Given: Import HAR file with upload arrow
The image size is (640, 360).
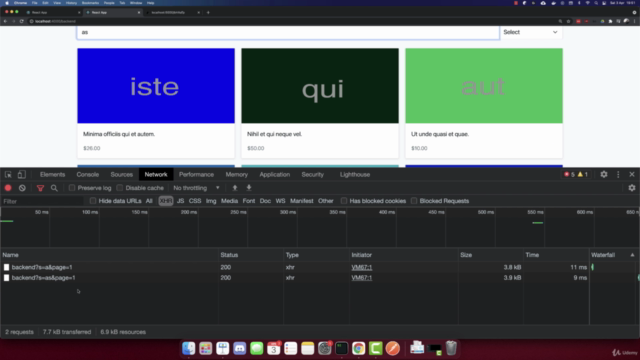Looking at the screenshot, I should pos(235,188).
